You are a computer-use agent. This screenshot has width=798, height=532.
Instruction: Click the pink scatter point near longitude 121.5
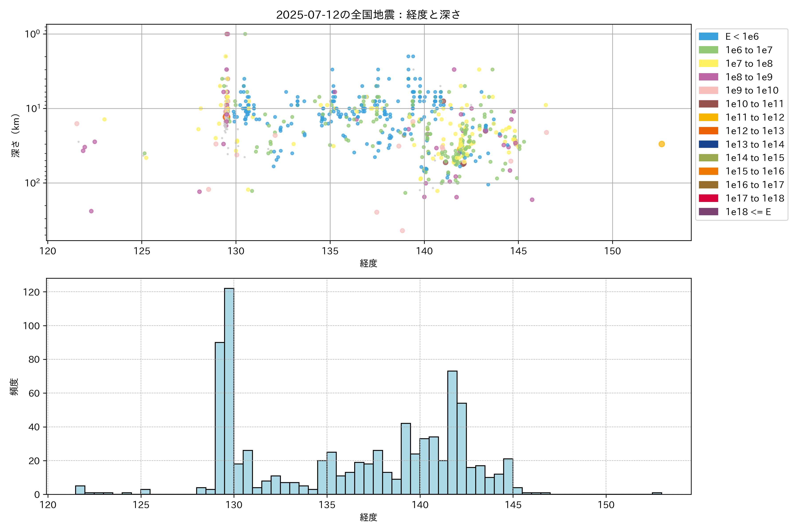77,124
